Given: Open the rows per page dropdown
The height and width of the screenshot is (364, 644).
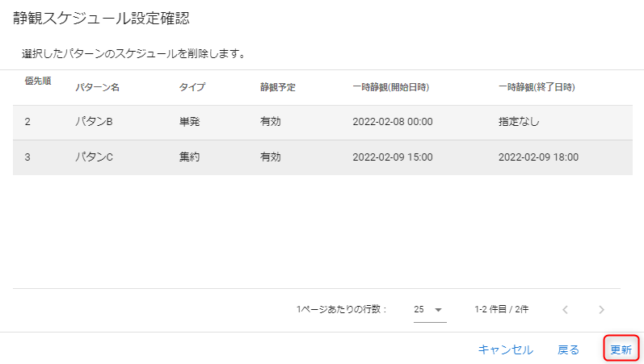Looking at the screenshot, I should (429, 309).
